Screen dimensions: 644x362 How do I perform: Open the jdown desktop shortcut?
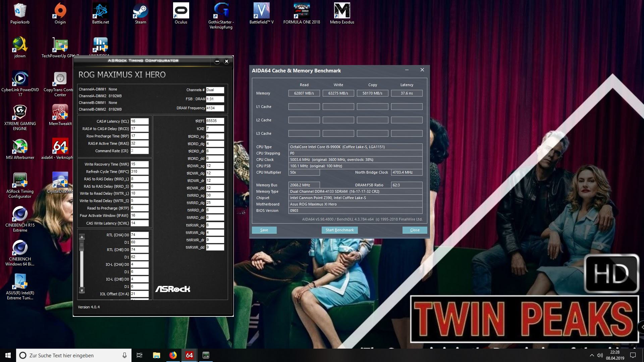pos(20,47)
